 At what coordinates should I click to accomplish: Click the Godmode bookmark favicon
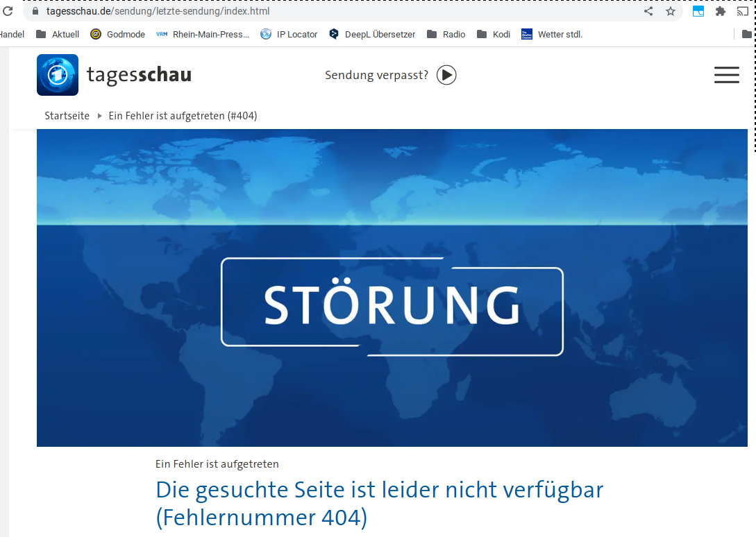[x=96, y=34]
